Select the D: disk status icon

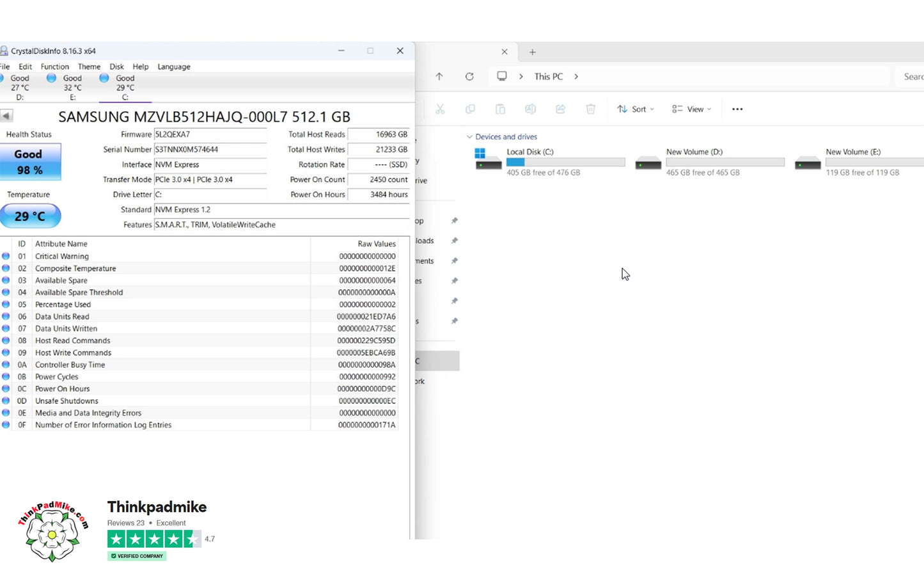pos(1,78)
